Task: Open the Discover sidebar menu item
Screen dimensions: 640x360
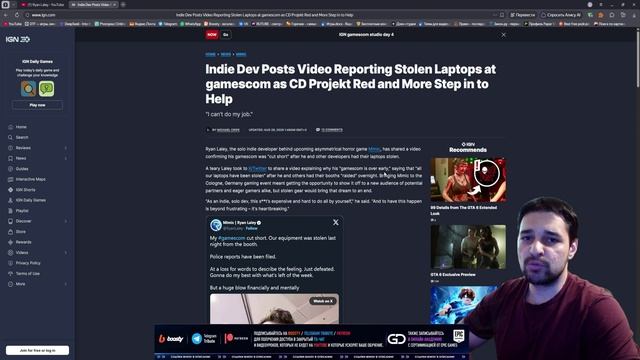Action: (x=23, y=221)
